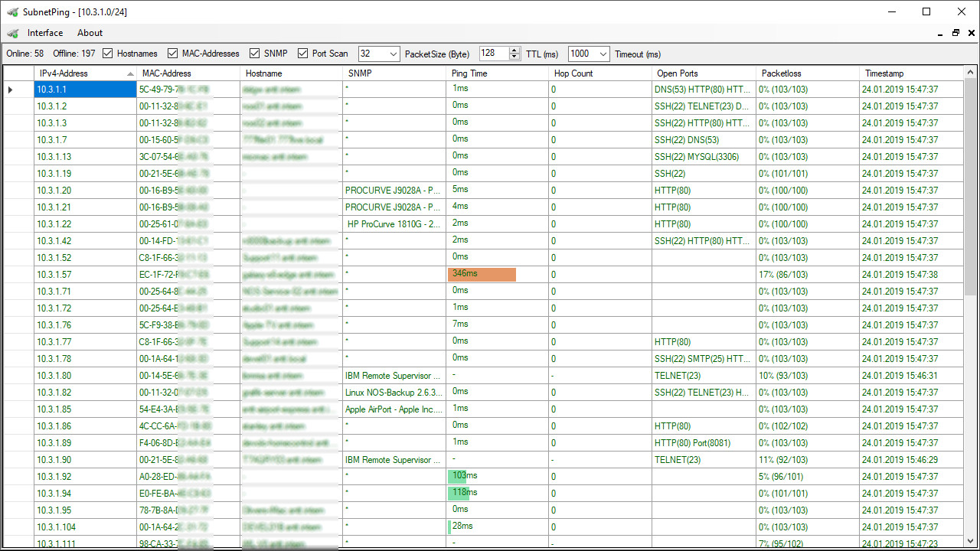The width and height of the screenshot is (980, 551).
Task: Click the orange 346ms ping time bar
Action: [x=482, y=274]
